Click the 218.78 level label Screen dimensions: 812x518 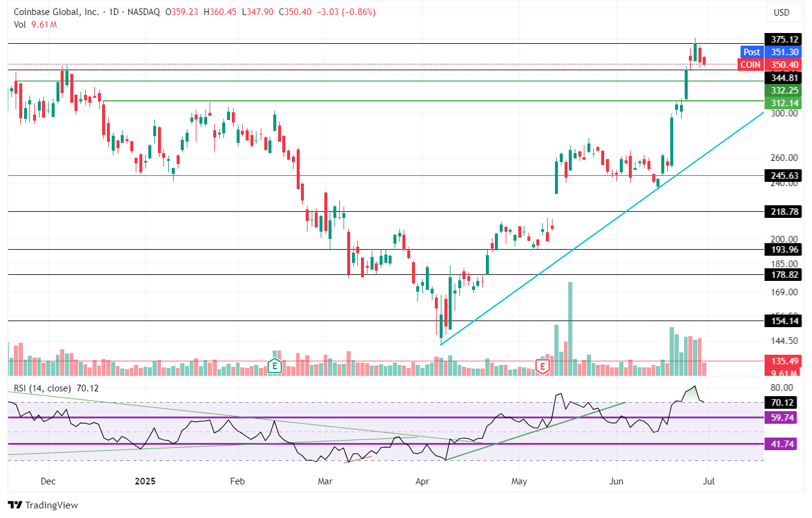pyautogui.click(x=783, y=212)
